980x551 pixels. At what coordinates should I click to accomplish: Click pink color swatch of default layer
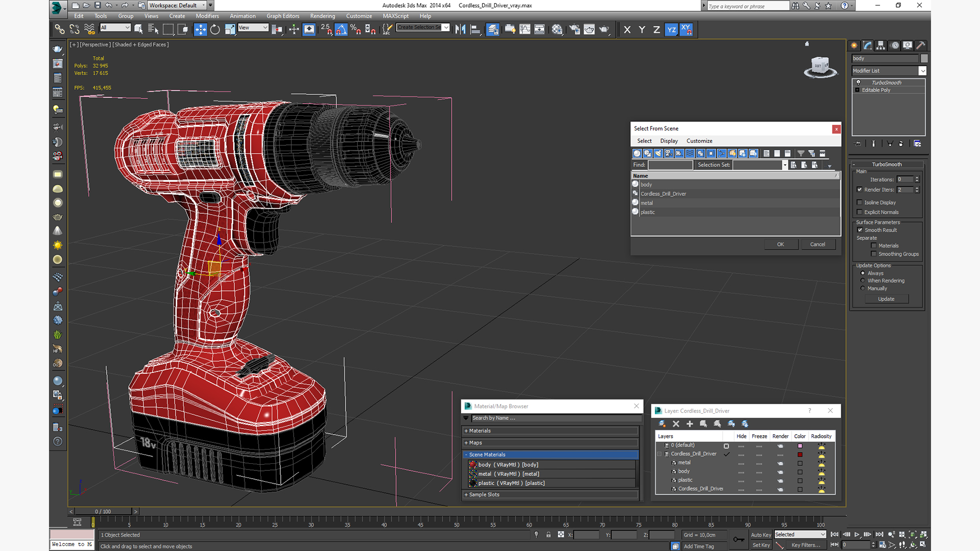pyautogui.click(x=800, y=446)
